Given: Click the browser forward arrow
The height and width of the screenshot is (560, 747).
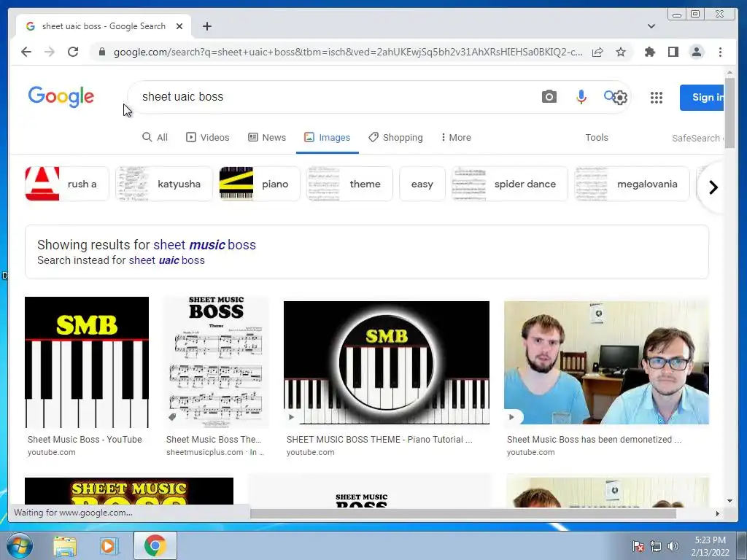Looking at the screenshot, I should (50, 52).
